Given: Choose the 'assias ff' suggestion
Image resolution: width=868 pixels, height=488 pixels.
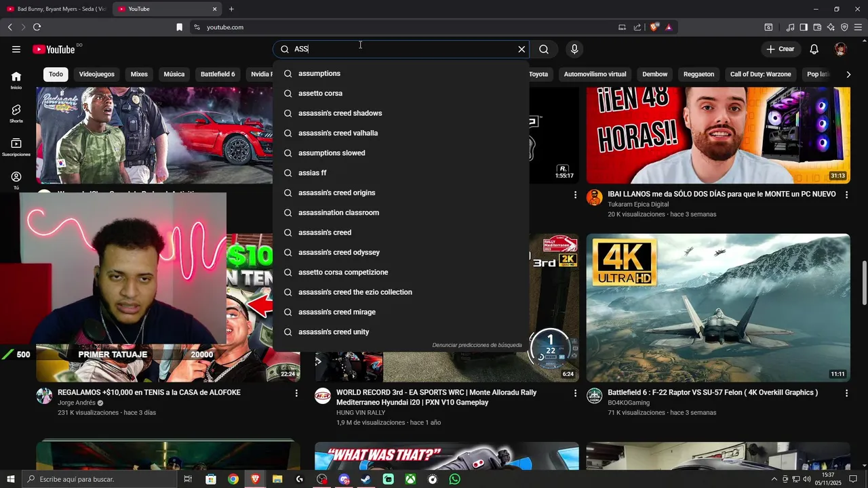Looking at the screenshot, I should 401,173.
